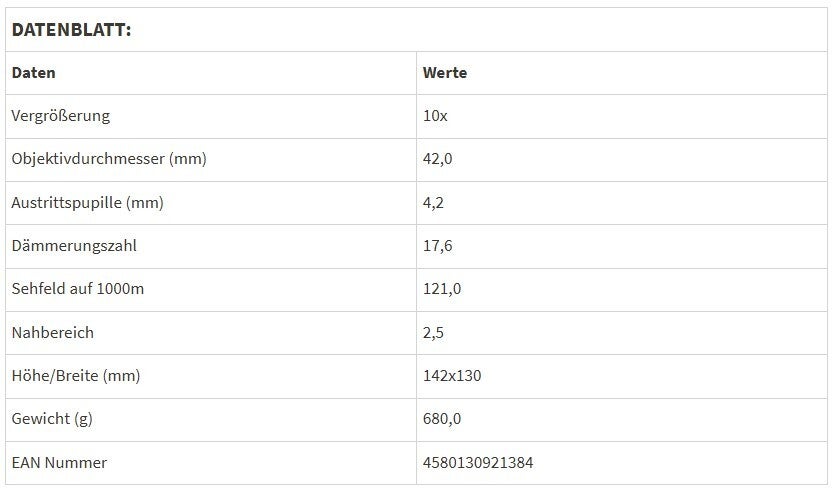Image resolution: width=832 pixels, height=488 pixels.
Task: Click the Gewicht (g) label
Action: (52, 419)
